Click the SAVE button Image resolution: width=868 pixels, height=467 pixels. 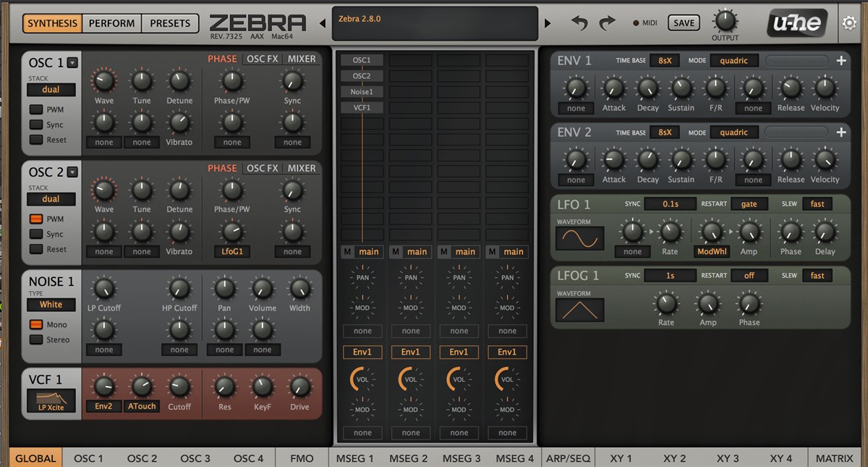point(684,23)
